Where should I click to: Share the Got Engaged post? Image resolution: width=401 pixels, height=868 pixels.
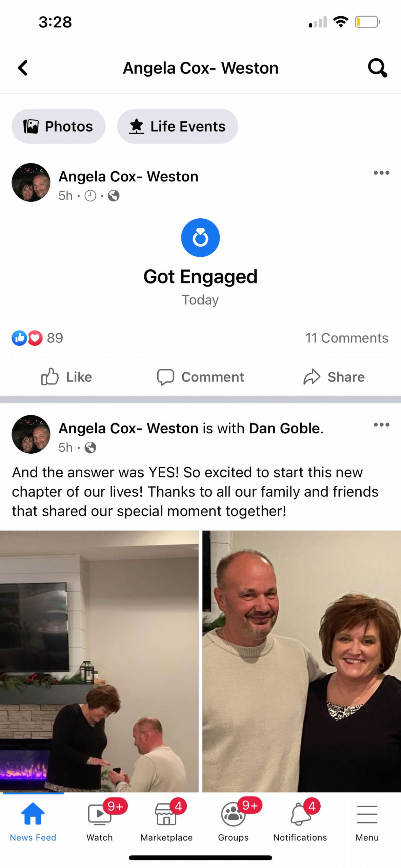click(x=334, y=377)
